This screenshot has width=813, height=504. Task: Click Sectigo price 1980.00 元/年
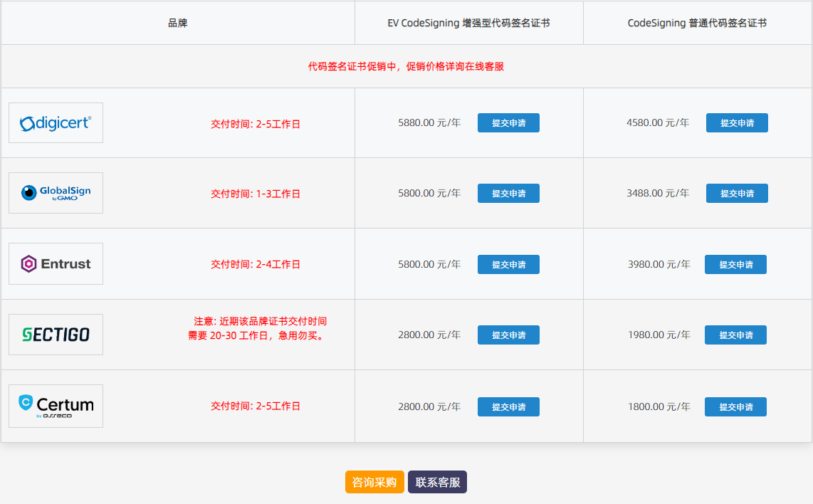coord(659,335)
